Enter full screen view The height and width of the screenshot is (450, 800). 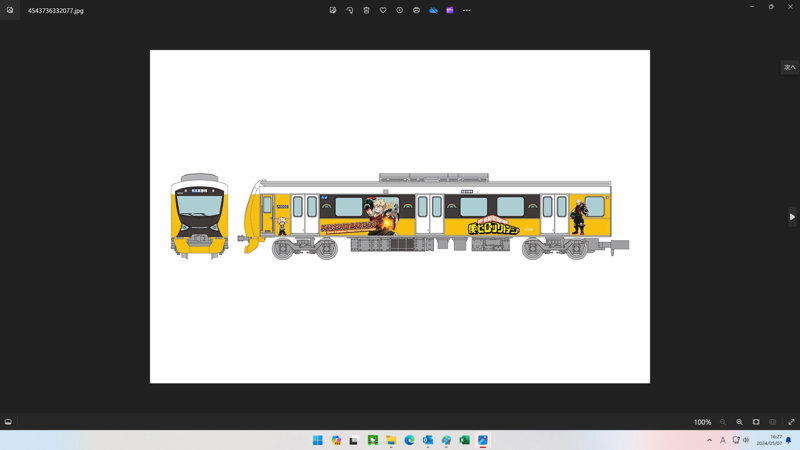click(792, 422)
